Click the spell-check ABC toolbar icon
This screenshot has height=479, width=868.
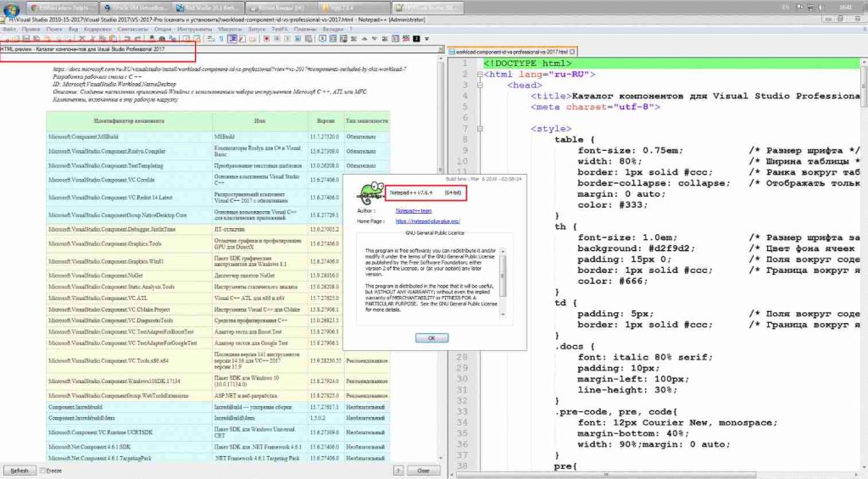pos(406,39)
